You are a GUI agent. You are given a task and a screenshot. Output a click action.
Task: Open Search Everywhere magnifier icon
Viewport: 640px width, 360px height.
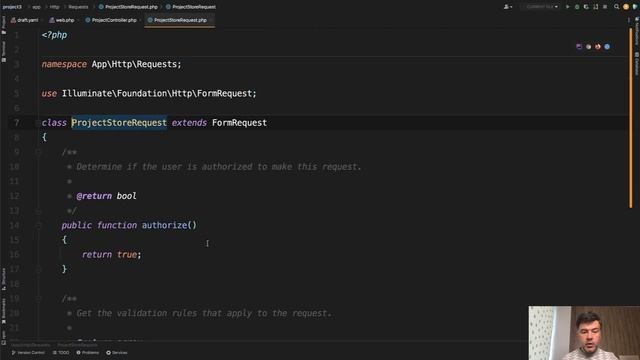[616, 7]
